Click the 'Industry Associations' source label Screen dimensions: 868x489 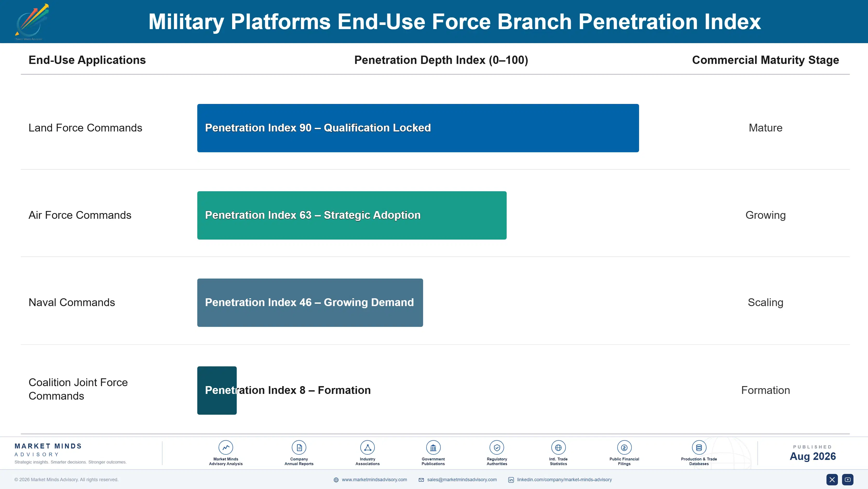[x=367, y=461]
